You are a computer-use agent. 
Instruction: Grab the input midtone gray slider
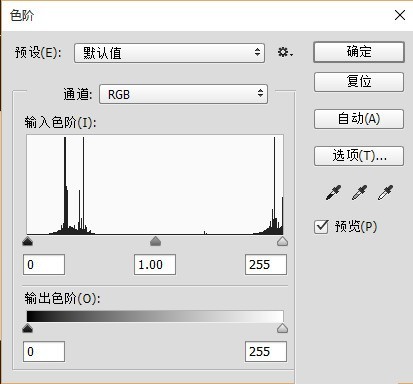(x=155, y=241)
